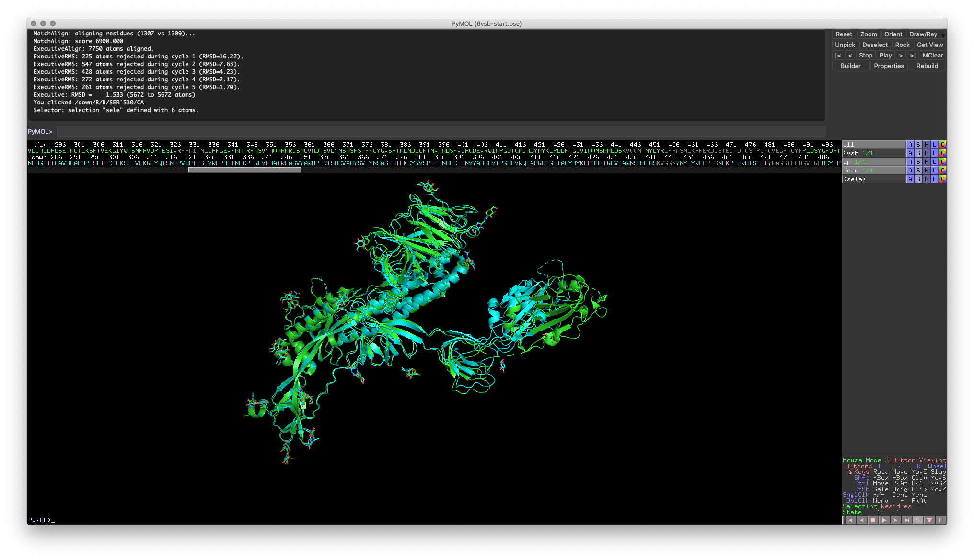Step back one frame in bottom controls

pos(861,520)
